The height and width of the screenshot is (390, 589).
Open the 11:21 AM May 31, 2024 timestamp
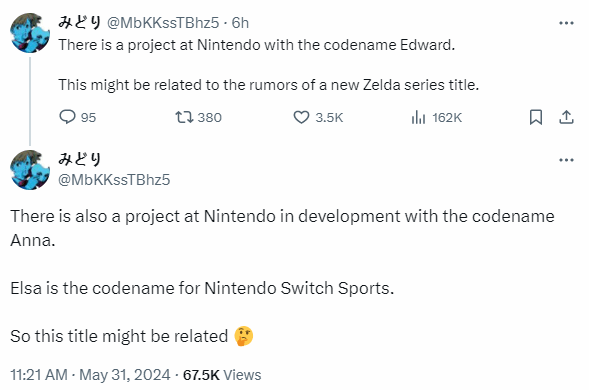click(x=90, y=375)
